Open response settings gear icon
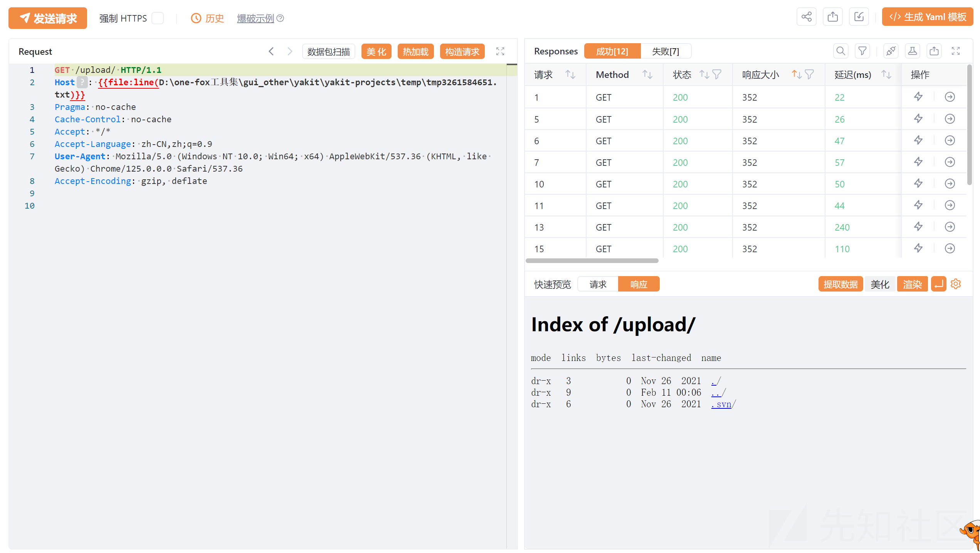The width and height of the screenshot is (980, 553). click(x=956, y=284)
